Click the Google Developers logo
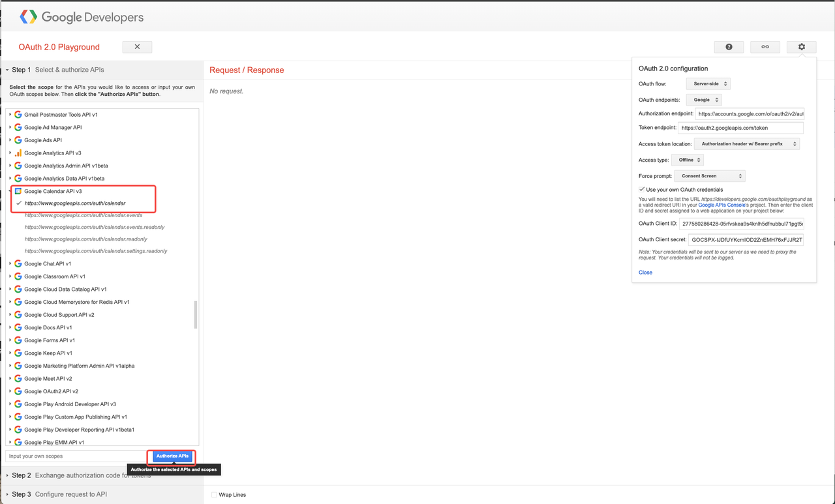 pos(82,18)
